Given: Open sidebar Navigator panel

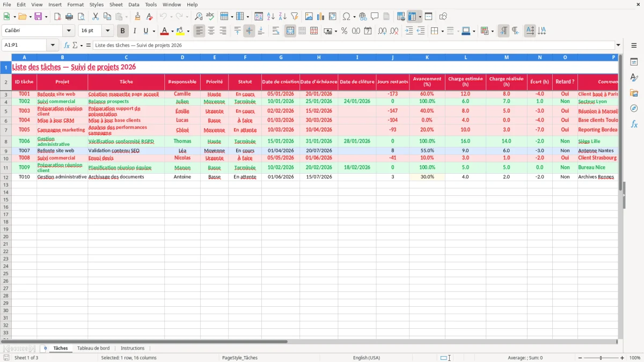Looking at the screenshot, I should click(634, 108).
